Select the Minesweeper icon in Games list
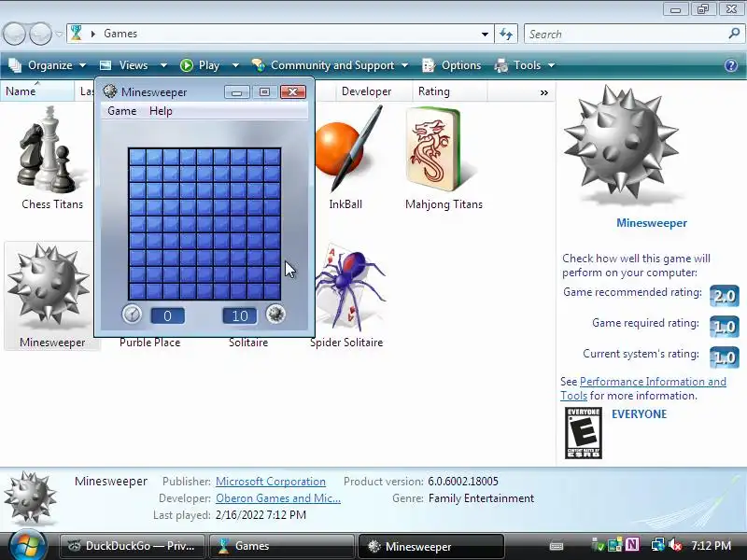The width and height of the screenshot is (747, 560). [49, 287]
